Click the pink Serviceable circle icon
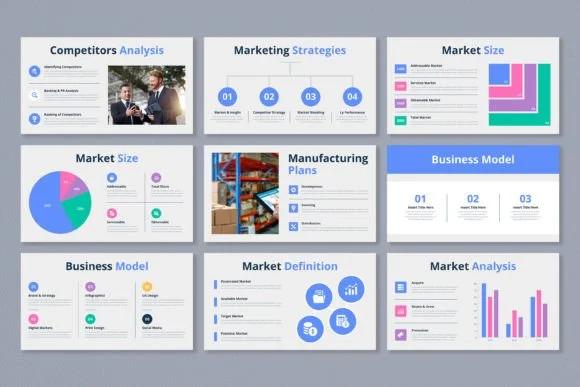Image resolution: width=580 pixels, height=387 pixels. click(112, 213)
